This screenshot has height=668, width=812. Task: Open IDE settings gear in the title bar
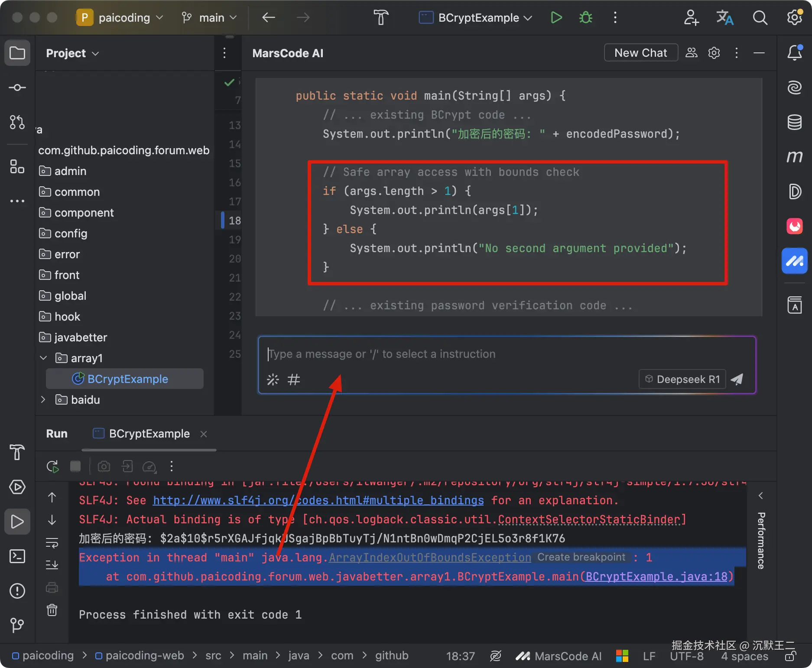point(795,18)
